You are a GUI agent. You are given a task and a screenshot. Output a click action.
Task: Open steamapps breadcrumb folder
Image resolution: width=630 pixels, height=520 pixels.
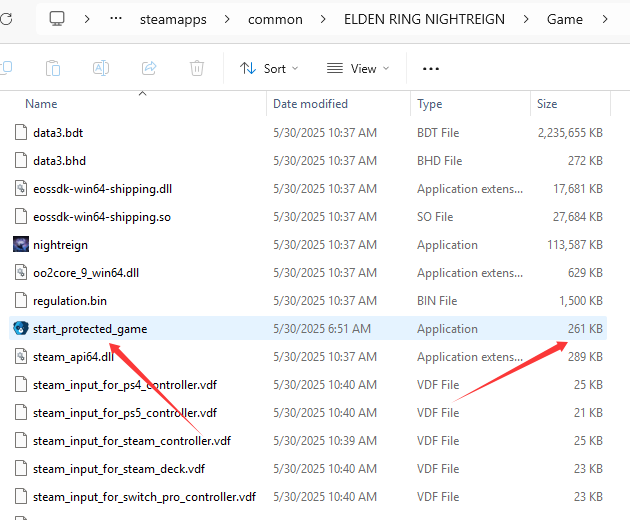click(x=173, y=19)
